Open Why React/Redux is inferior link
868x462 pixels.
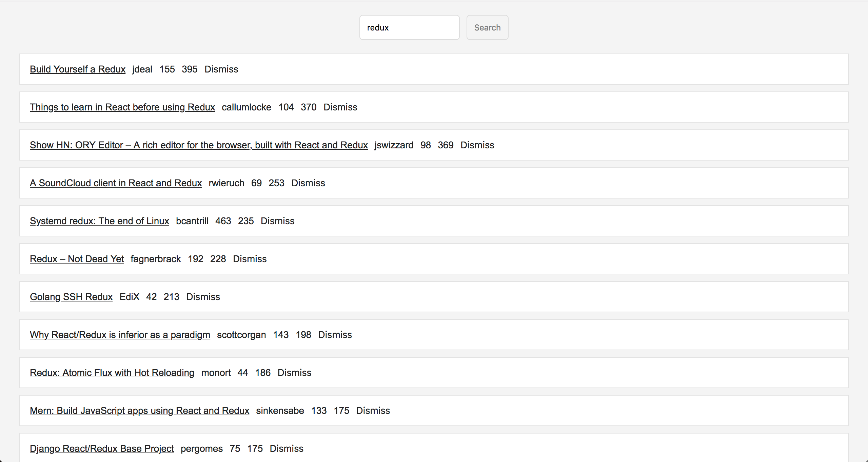tap(120, 335)
